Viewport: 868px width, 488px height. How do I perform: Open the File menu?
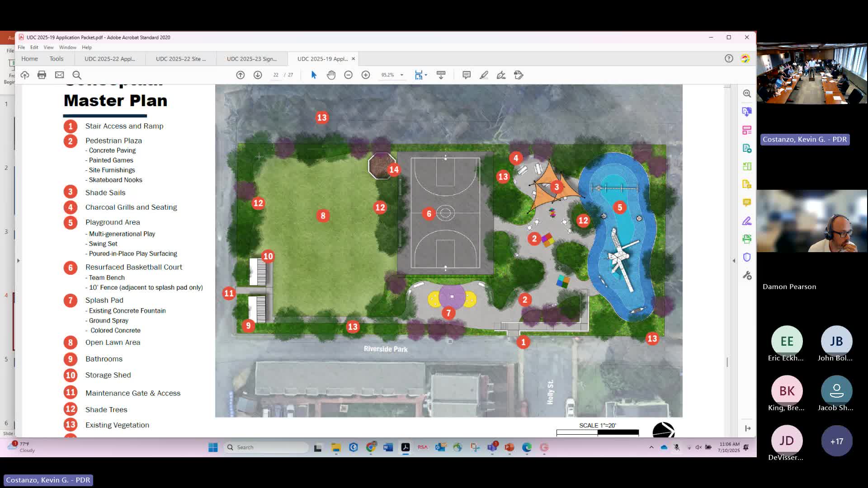pos(21,47)
